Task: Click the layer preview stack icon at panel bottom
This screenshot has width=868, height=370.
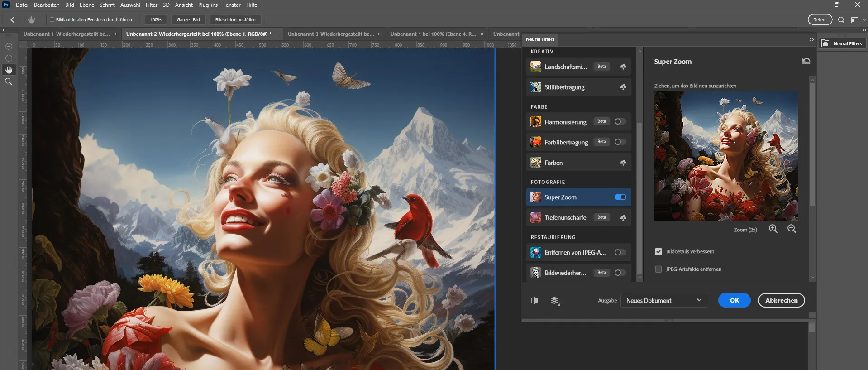Action: click(x=555, y=301)
